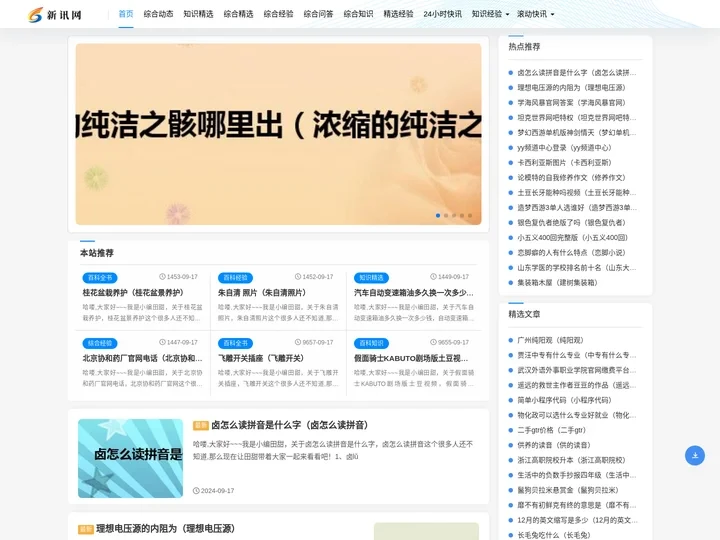The image size is (720, 540).
Task: Open featured link 遥远的救世主作者豆豆的作品
Action: [x=577, y=385]
